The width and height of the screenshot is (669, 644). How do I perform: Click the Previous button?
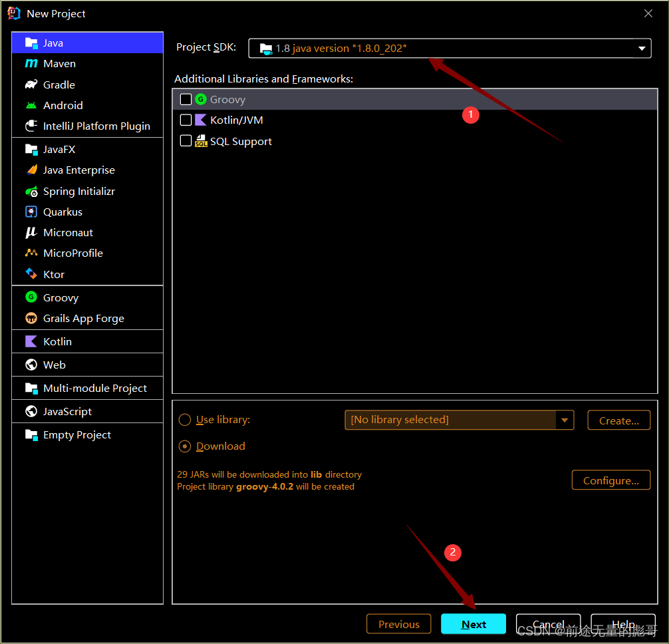pos(398,624)
